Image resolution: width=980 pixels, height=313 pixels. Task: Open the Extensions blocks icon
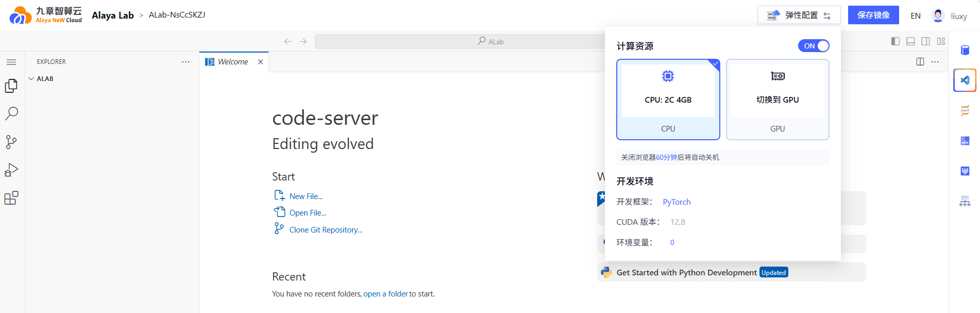tap(11, 198)
